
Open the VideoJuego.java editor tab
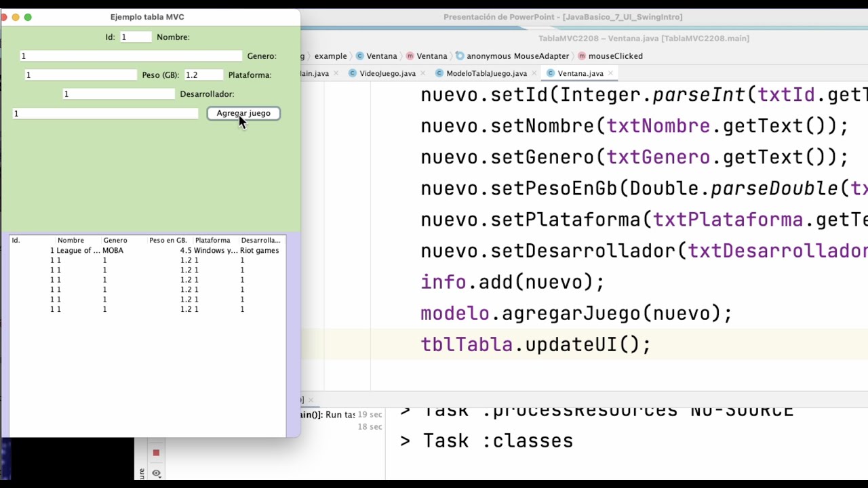click(387, 73)
